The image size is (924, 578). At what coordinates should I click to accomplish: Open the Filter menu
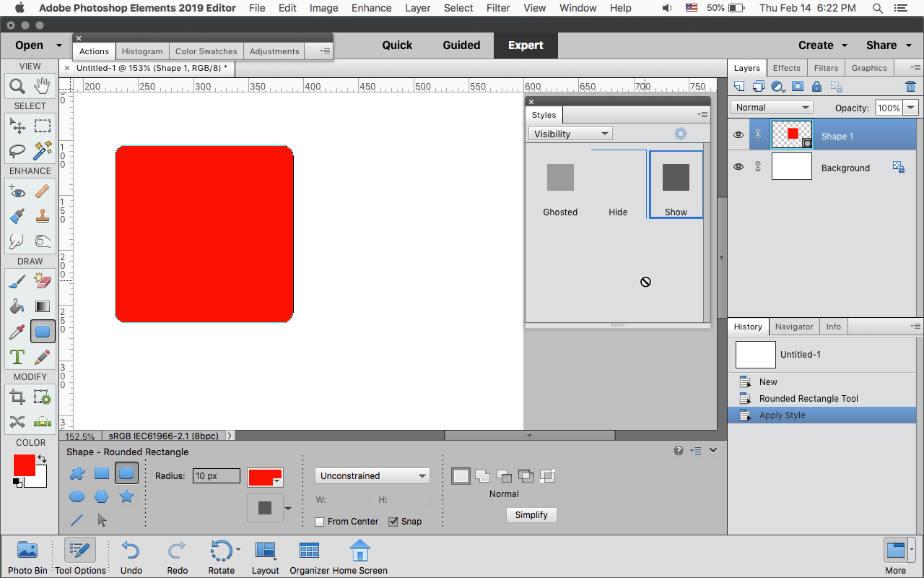pos(498,8)
